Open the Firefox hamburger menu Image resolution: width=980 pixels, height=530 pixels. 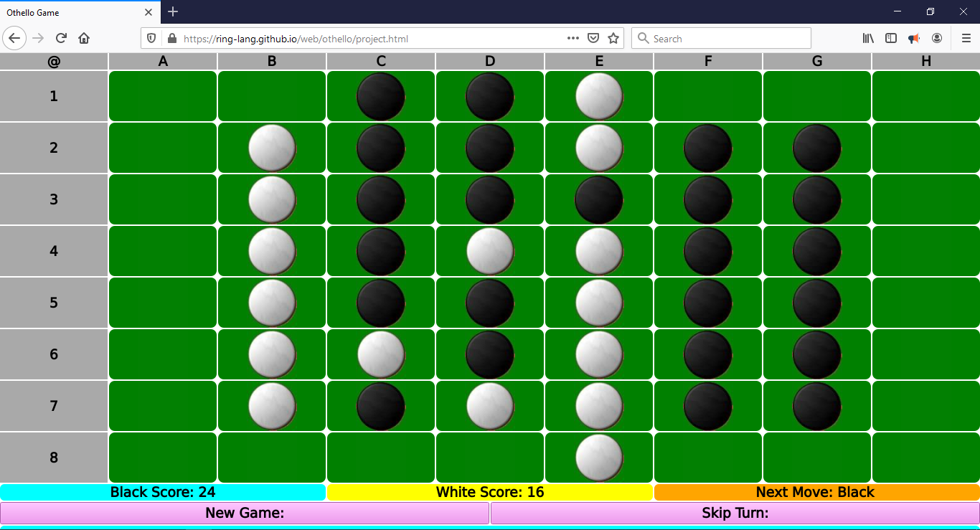coord(964,38)
